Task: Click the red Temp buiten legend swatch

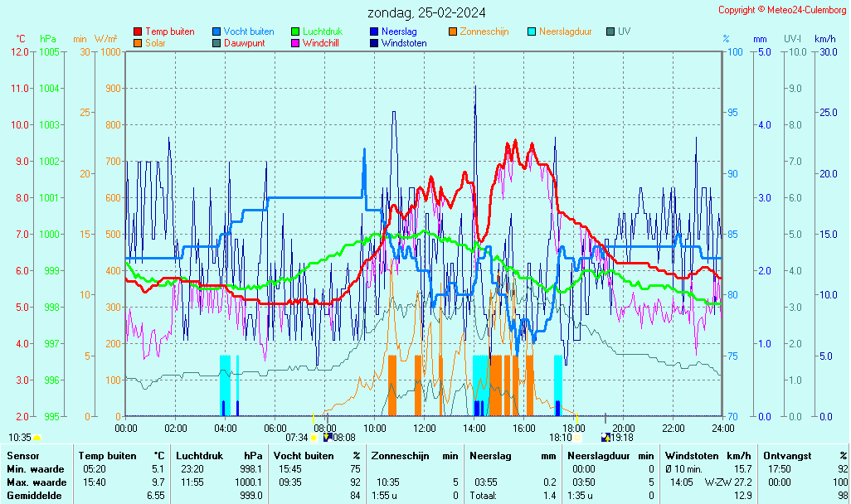Action: pos(138,31)
